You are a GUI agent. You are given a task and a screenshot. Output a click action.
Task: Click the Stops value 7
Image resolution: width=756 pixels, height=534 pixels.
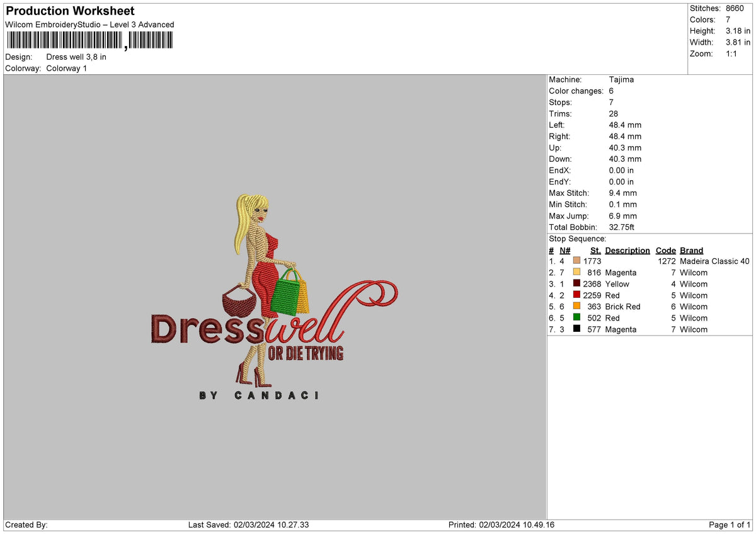coord(612,102)
